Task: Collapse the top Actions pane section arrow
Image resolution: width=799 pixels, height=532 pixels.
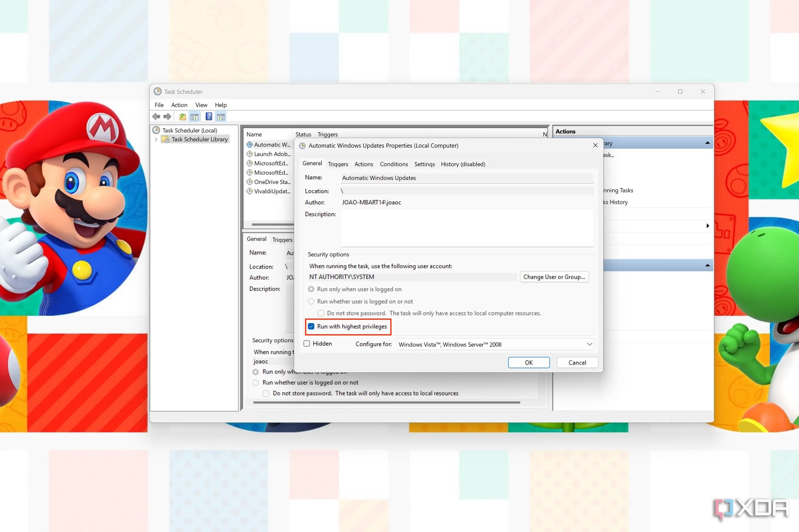Action: click(x=707, y=143)
